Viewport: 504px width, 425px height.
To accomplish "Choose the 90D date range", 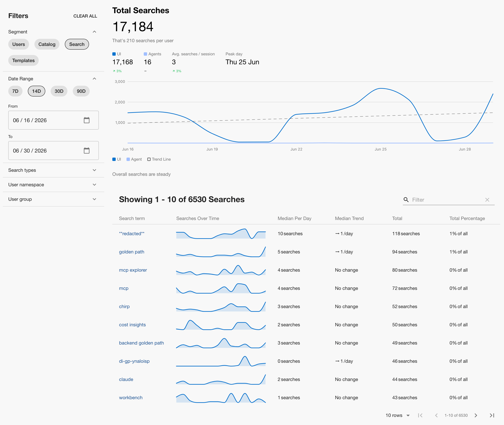I will [81, 91].
